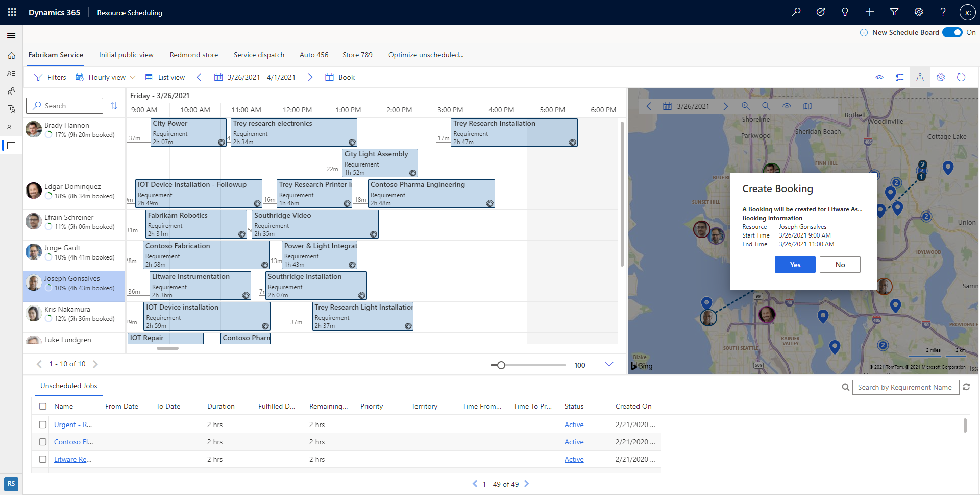The width and height of the screenshot is (980, 495).
Task: Click the legend list icon in toolbar
Action: click(x=900, y=77)
